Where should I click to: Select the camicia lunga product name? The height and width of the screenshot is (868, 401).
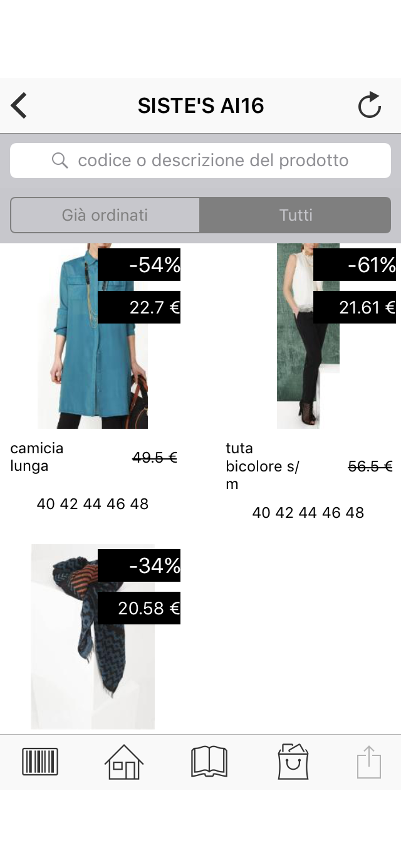(37, 457)
